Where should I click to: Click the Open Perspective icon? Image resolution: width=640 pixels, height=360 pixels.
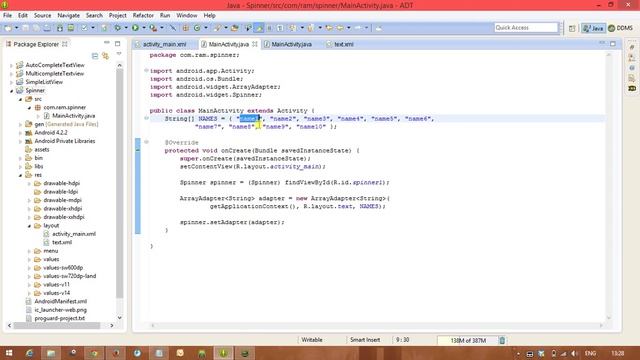point(572,28)
